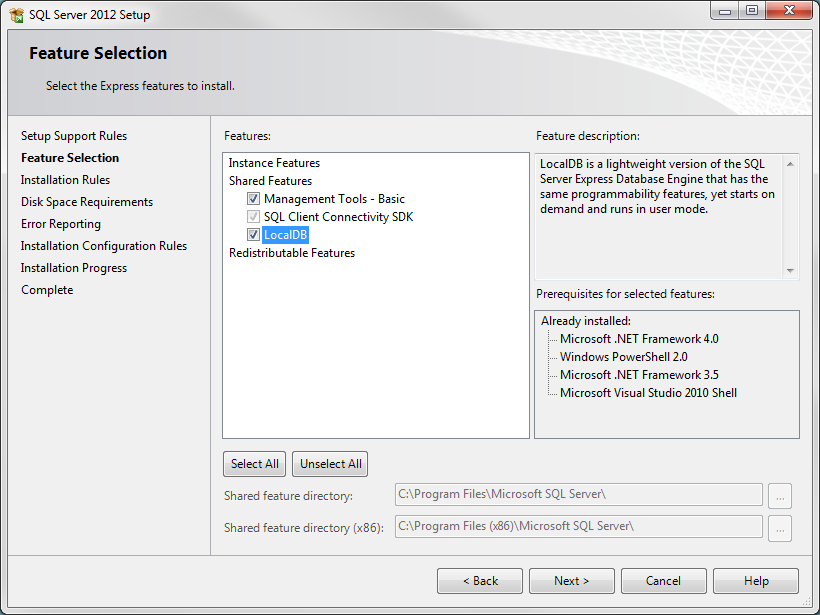
Task: Select Microsoft .NET Framework 4.0 prerequisite
Action: [x=639, y=339]
